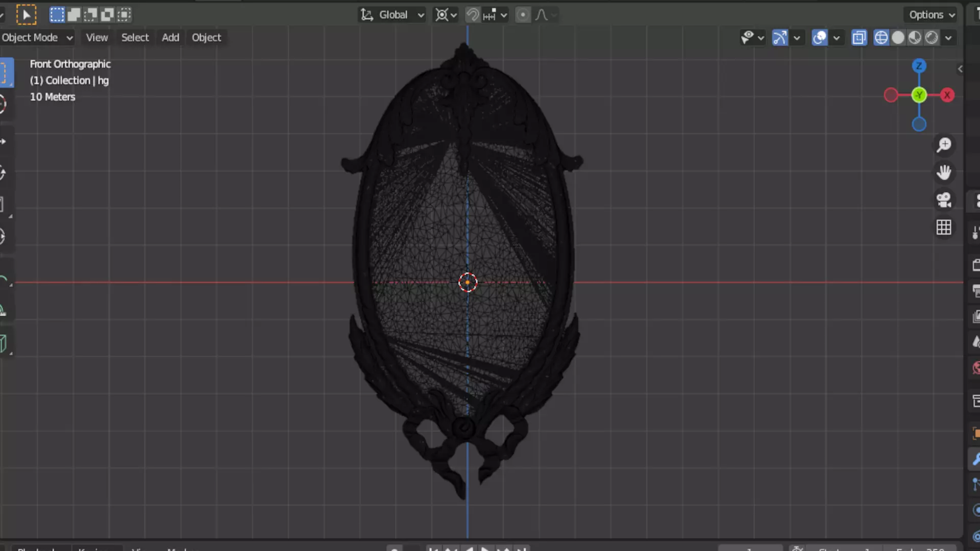The height and width of the screenshot is (551, 980).
Task: Toggle show overlays button
Action: point(819,38)
